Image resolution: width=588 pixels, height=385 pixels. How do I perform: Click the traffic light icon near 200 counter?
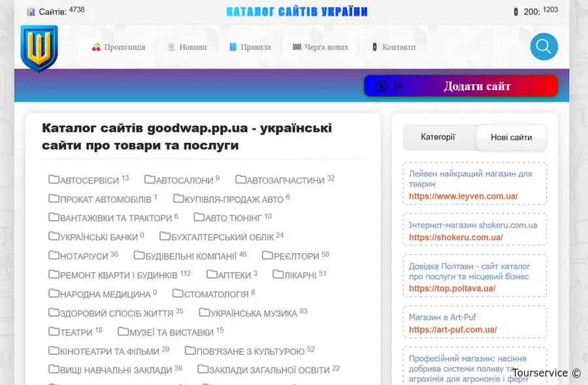[516, 12]
